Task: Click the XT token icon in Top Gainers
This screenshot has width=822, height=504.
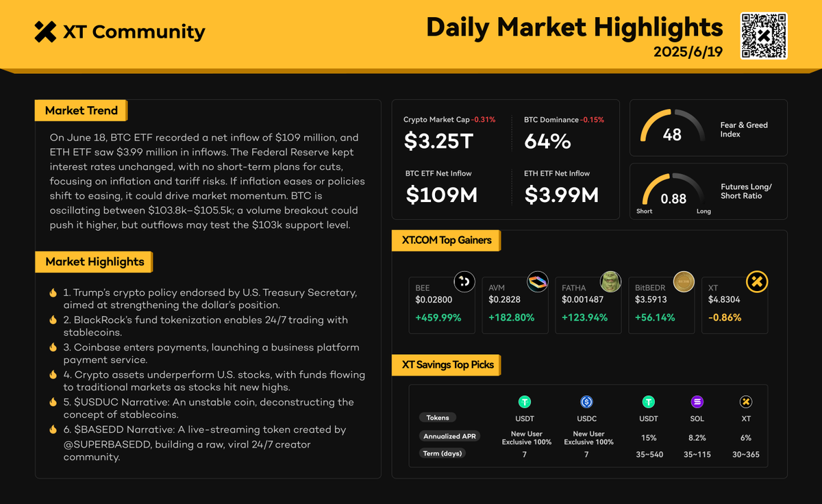Action: pyautogui.click(x=757, y=281)
